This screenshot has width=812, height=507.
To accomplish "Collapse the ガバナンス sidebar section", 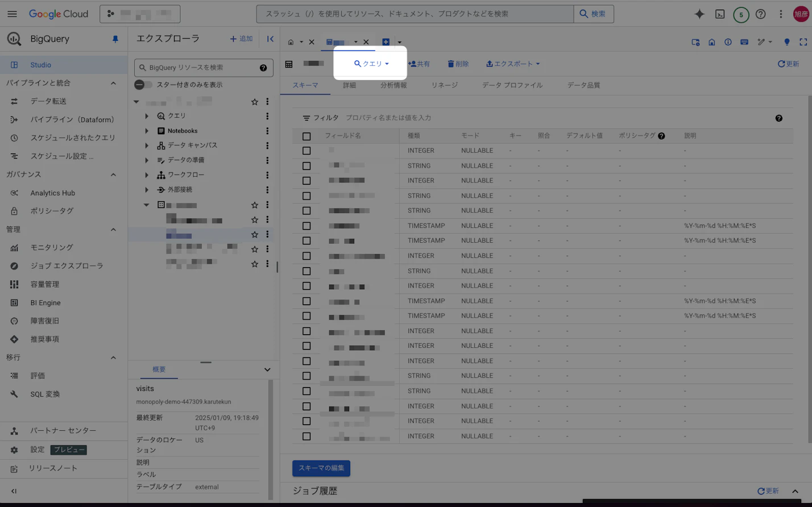I will tap(113, 174).
